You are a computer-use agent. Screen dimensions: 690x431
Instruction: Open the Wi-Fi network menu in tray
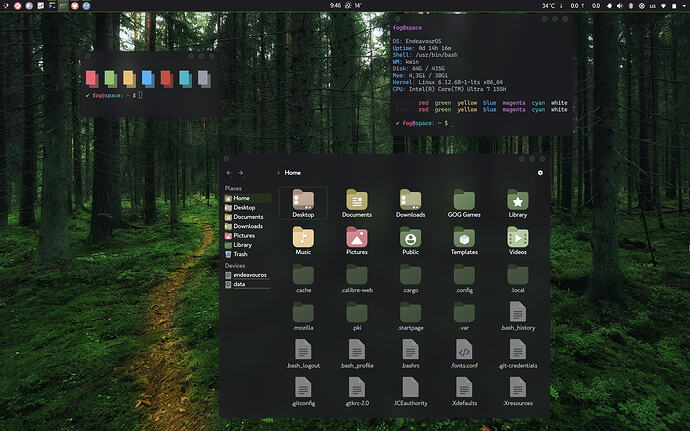[664, 6]
